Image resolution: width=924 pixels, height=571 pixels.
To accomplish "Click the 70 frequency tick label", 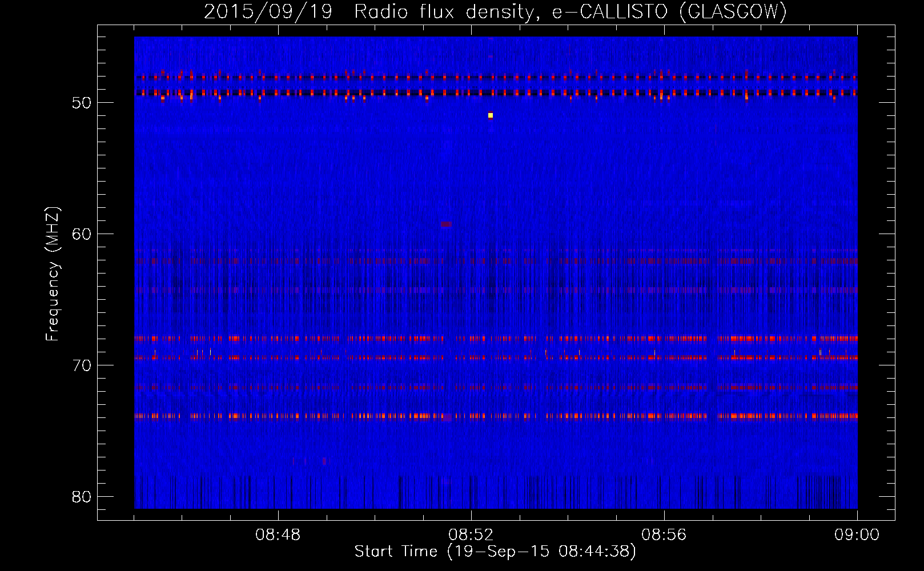I will 82,365.
